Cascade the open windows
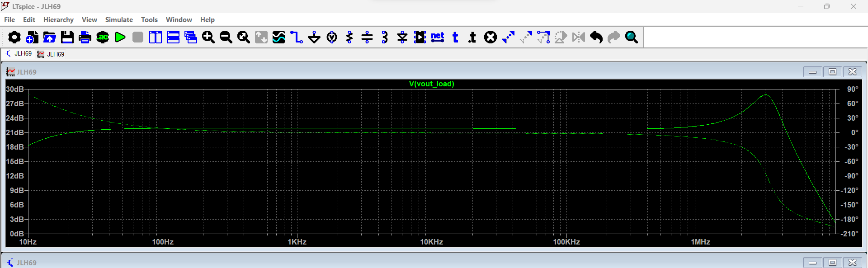This screenshot has width=868, height=268. (191, 37)
